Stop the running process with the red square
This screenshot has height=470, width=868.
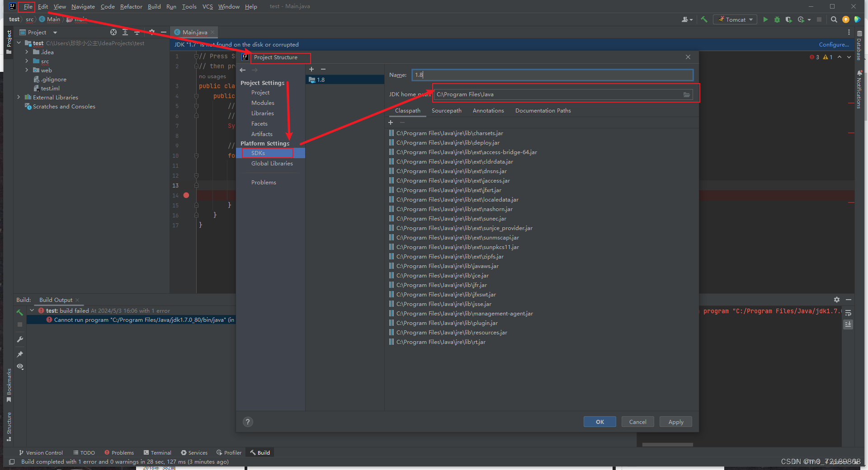click(820, 19)
